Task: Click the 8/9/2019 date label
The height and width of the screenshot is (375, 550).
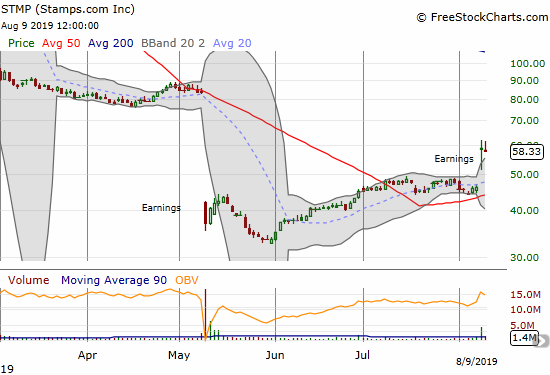Action: [x=477, y=361]
